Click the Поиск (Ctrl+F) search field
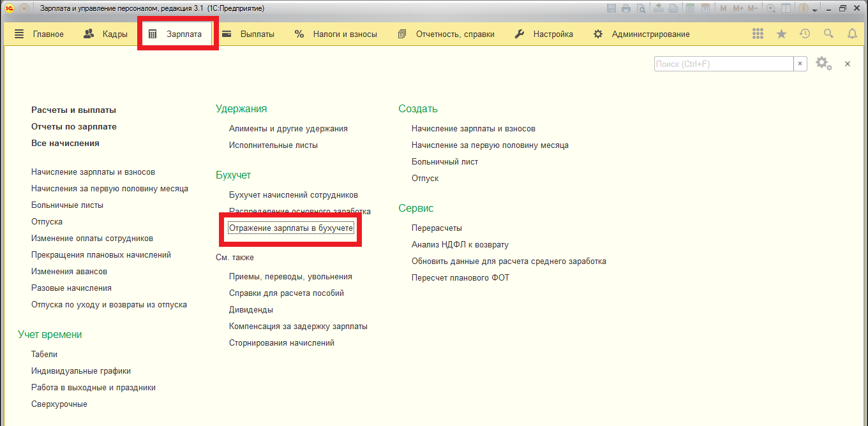 pyautogui.click(x=724, y=64)
